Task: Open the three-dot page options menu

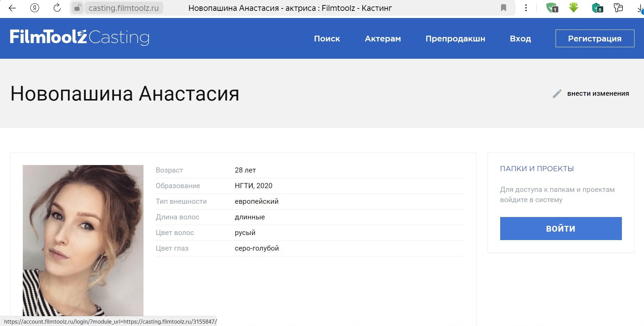Action: pyautogui.click(x=526, y=8)
